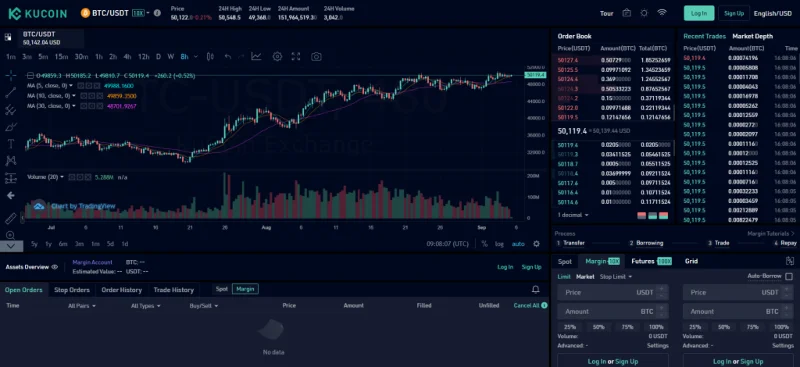Toggle auto scale on the chart

point(518,244)
